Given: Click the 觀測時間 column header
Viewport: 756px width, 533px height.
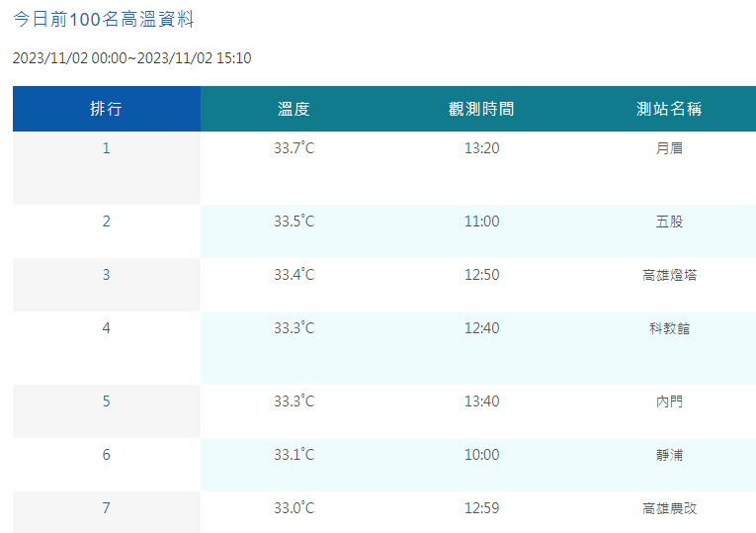Looking at the screenshot, I should (x=481, y=109).
